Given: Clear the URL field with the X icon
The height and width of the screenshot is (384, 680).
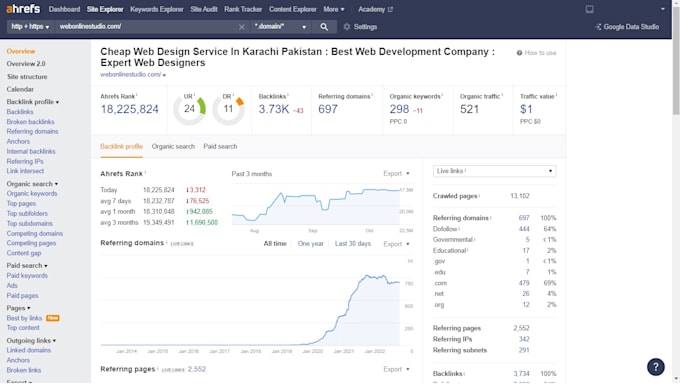Looking at the screenshot, I should click(242, 27).
